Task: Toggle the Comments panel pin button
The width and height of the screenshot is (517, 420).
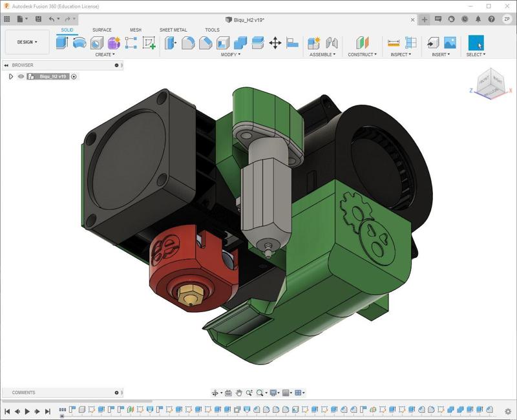Action: pos(117,392)
